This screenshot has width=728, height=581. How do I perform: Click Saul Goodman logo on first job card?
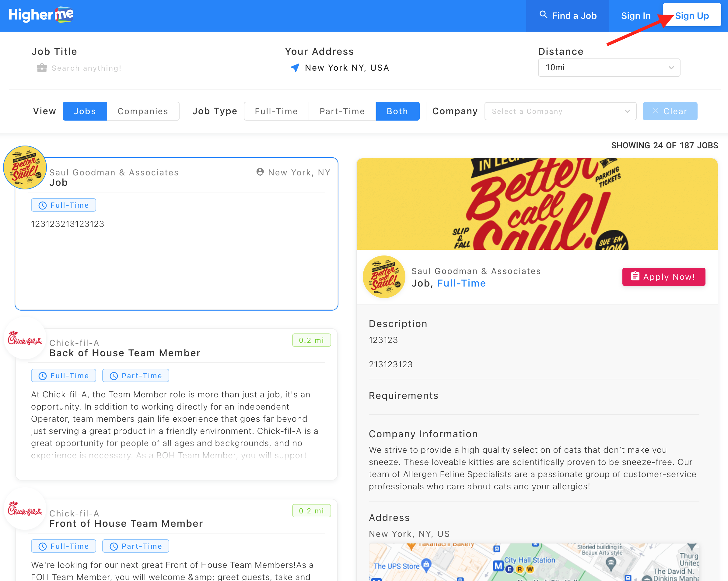pos(25,167)
